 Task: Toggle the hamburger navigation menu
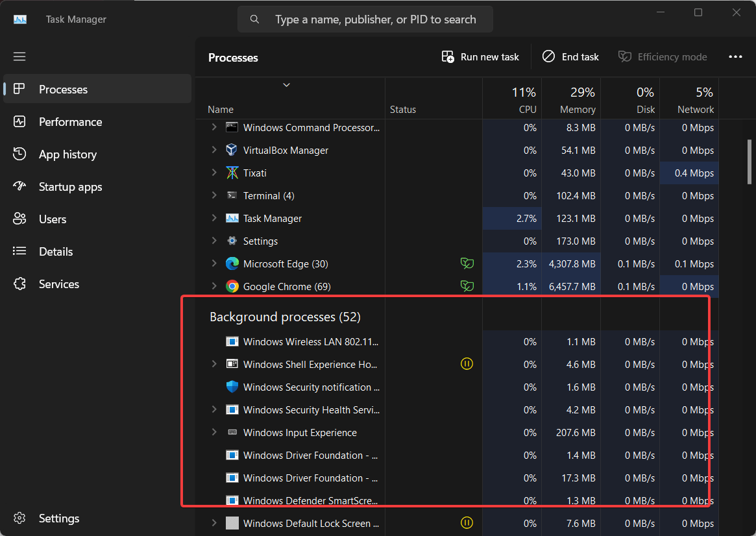(19, 56)
